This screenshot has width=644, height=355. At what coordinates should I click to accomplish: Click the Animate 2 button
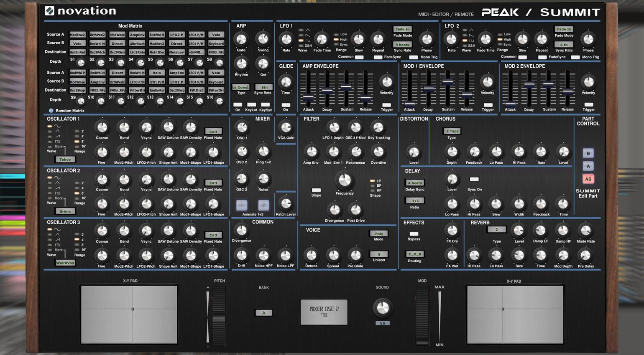tap(263, 205)
